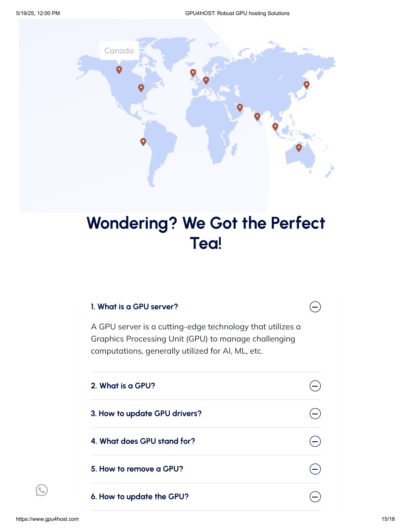Open the '4. What does GPU stand for?' question
Image resolution: width=411 pixels, height=532 pixels.
(x=143, y=441)
